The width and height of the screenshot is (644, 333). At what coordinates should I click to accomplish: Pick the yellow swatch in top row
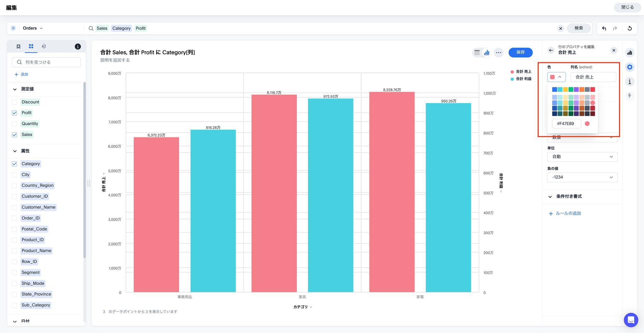click(x=565, y=90)
